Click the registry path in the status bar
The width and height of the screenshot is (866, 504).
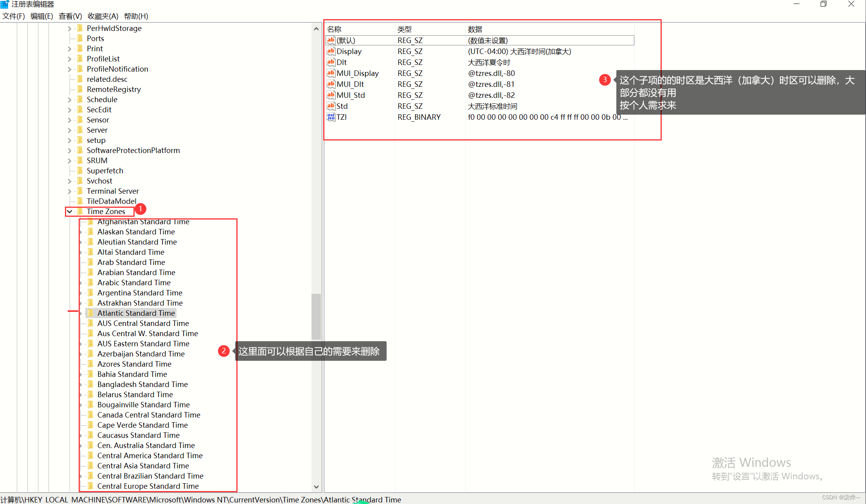[x=201, y=499]
